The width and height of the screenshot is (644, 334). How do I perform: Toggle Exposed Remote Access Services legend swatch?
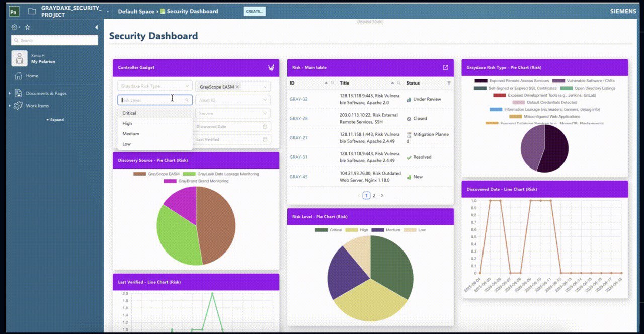481,80
